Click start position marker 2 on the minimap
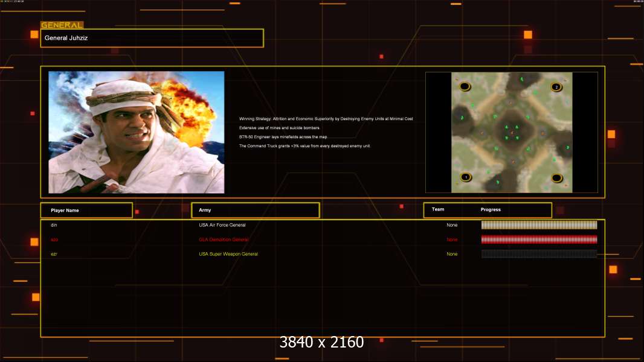The height and width of the screenshot is (362, 644). point(556,87)
